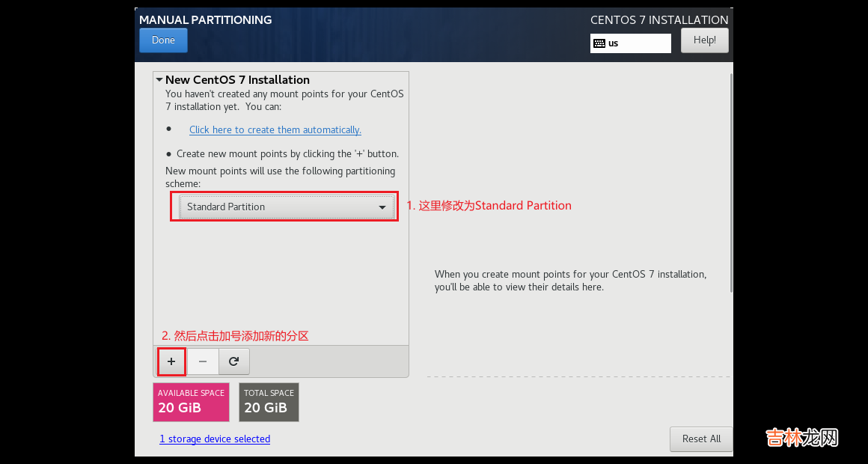Click the minus remove mount point icon
Image resolution: width=868 pixels, height=464 pixels.
203,361
